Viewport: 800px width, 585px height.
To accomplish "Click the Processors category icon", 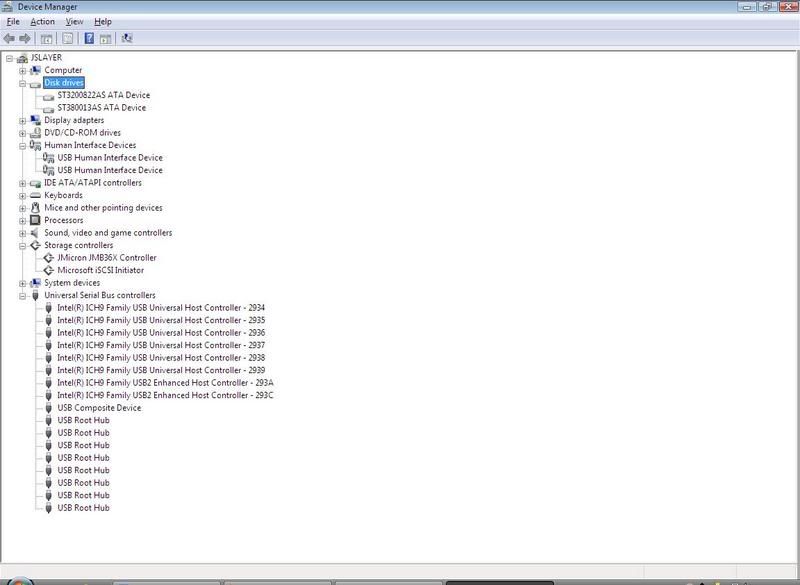I will (35, 220).
